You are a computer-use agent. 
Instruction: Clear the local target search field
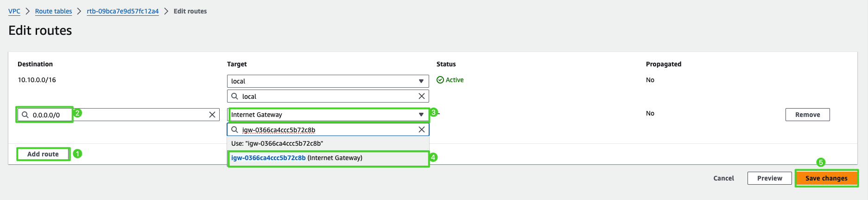[x=422, y=96]
